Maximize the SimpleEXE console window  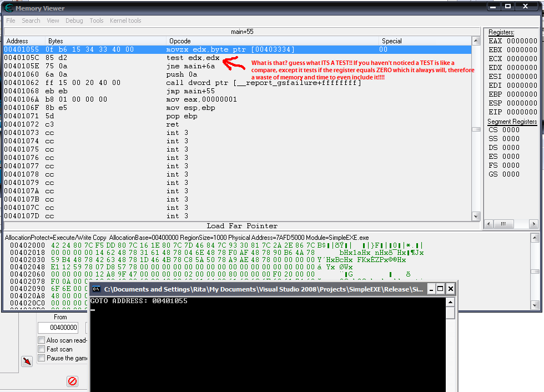440,289
